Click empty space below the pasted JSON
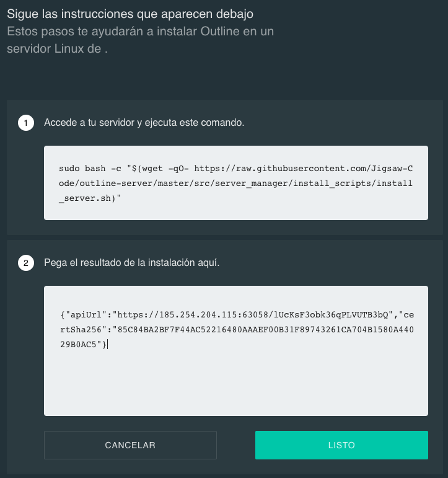Viewport: 448px width, 478px height. tap(236, 384)
